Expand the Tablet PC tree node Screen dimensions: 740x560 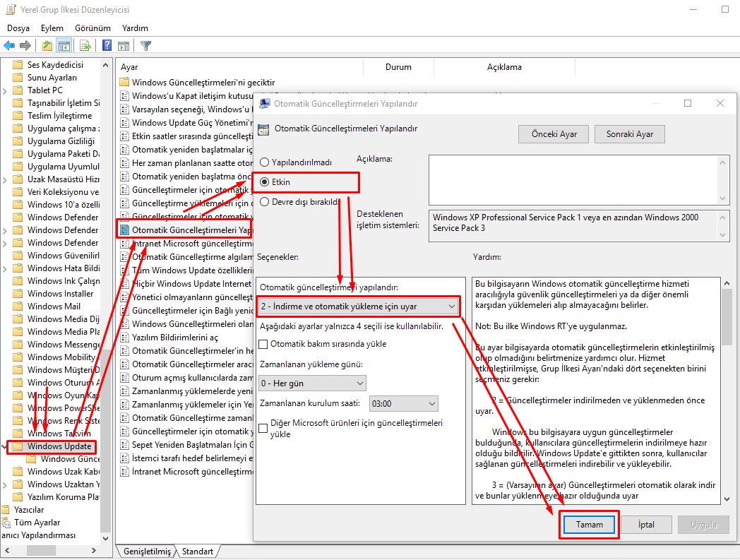pyautogui.click(x=5, y=90)
